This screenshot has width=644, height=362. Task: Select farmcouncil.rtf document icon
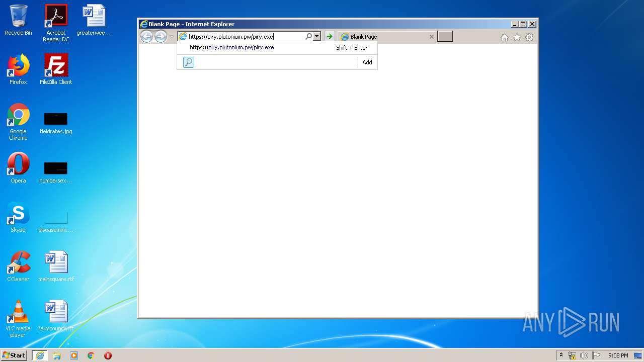pos(56,316)
